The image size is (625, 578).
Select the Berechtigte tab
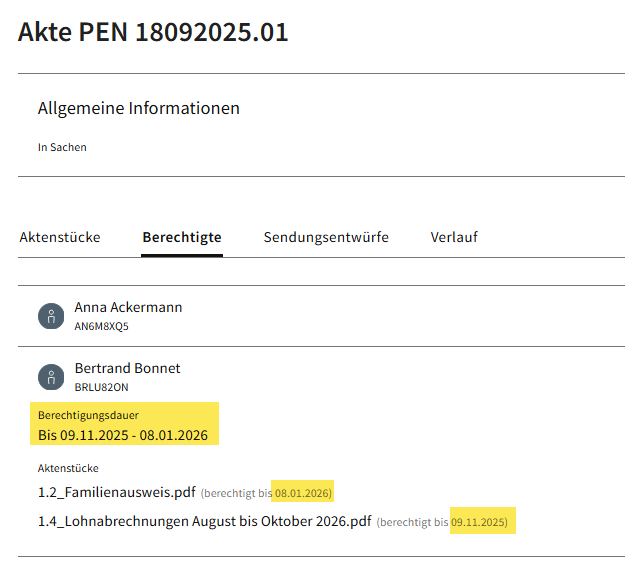coord(182,237)
